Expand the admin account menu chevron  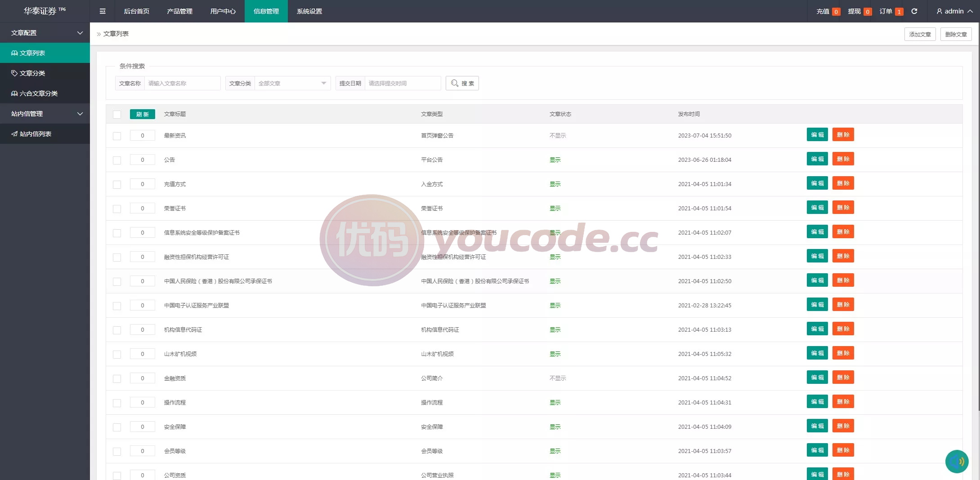(970, 11)
